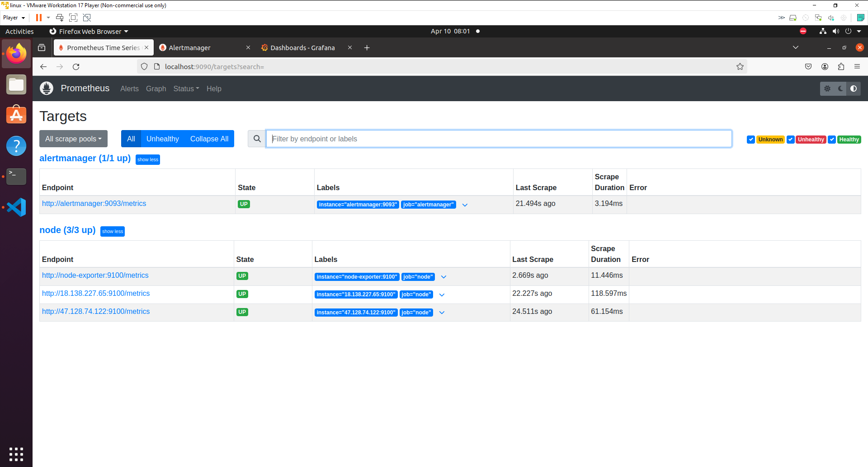Launch Firefox from the Ubuntu dock

click(16, 54)
